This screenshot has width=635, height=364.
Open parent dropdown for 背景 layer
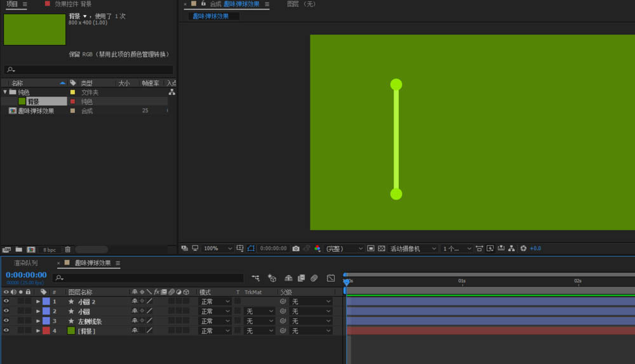[x=311, y=330]
